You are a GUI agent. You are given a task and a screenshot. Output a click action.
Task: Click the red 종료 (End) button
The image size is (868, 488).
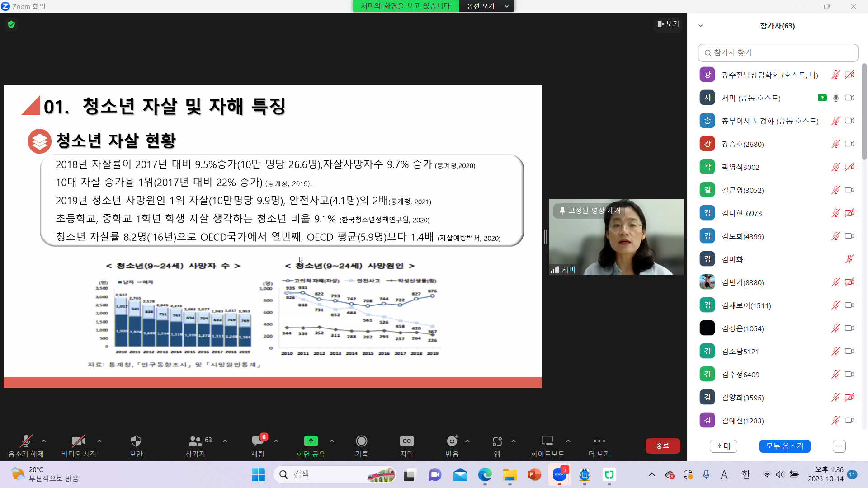(662, 446)
